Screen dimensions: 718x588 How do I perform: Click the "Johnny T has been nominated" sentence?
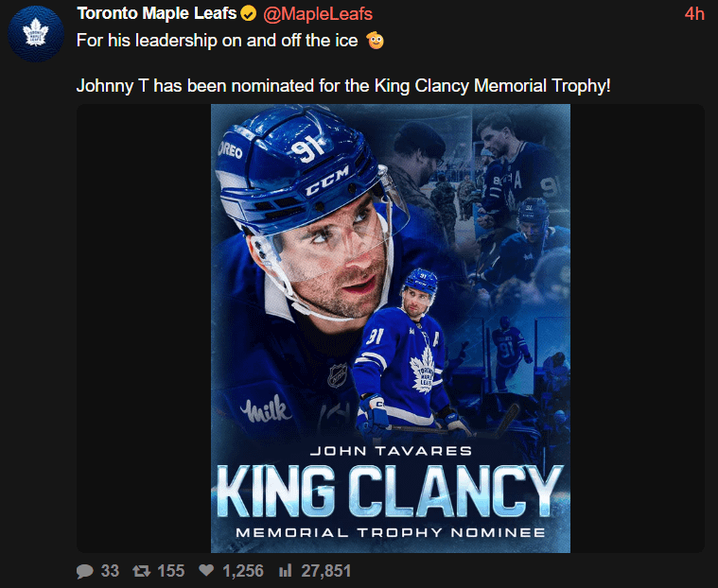tap(343, 85)
